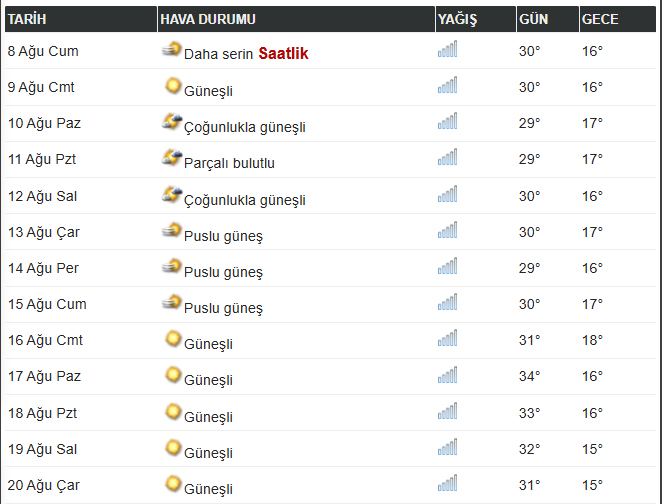The height and width of the screenshot is (504, 662).
Task: Click the 34° daytime temperature for 17 Ağu Paz
Action: (x=529, y=376)
